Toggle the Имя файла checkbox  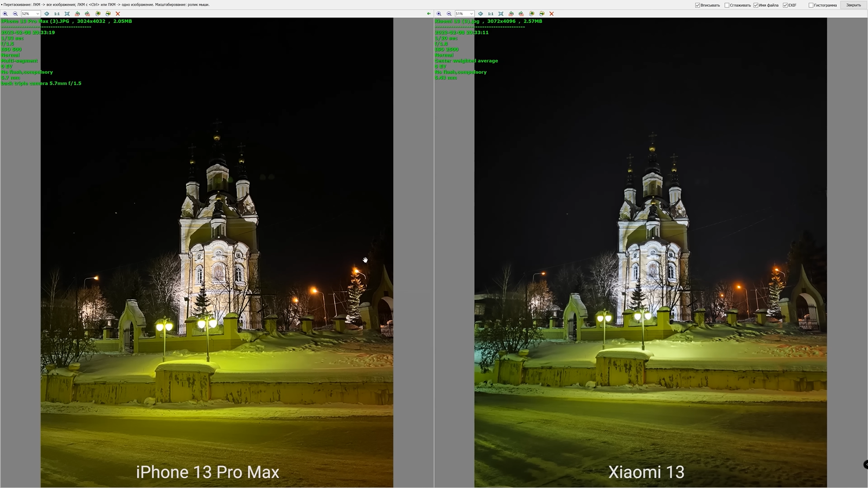tap(756, 5)
